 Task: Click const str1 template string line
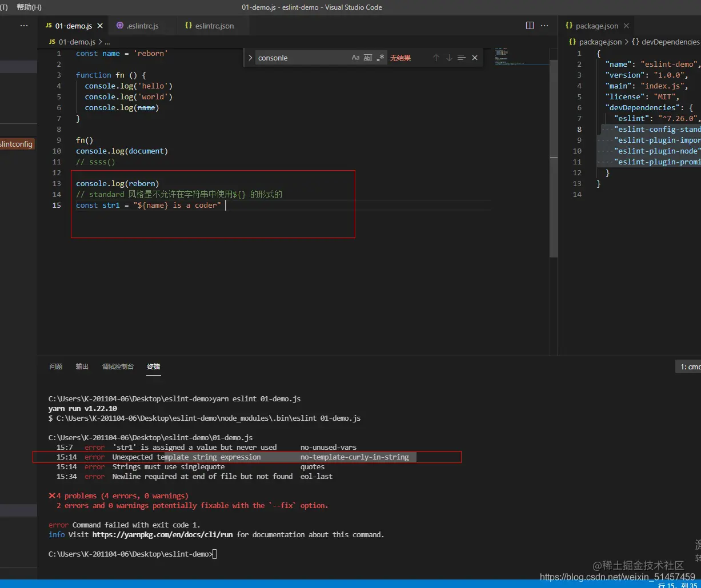click(149, 206)
